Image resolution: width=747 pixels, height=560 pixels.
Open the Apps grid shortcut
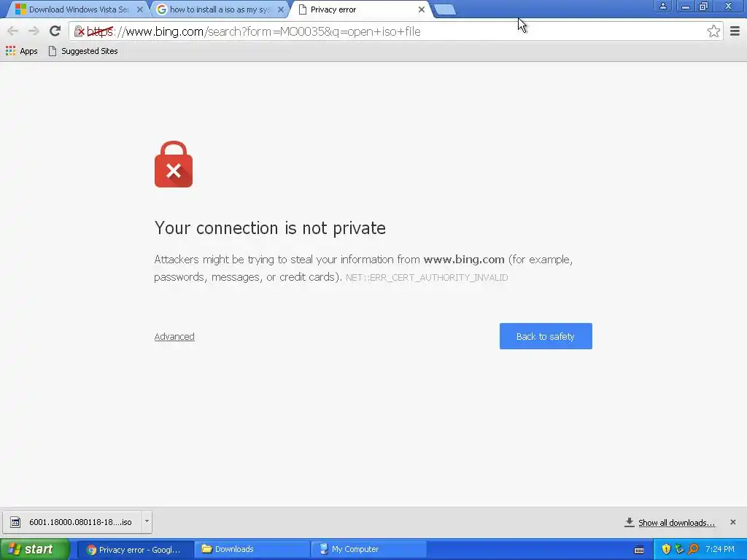click(x=21, y=51)
